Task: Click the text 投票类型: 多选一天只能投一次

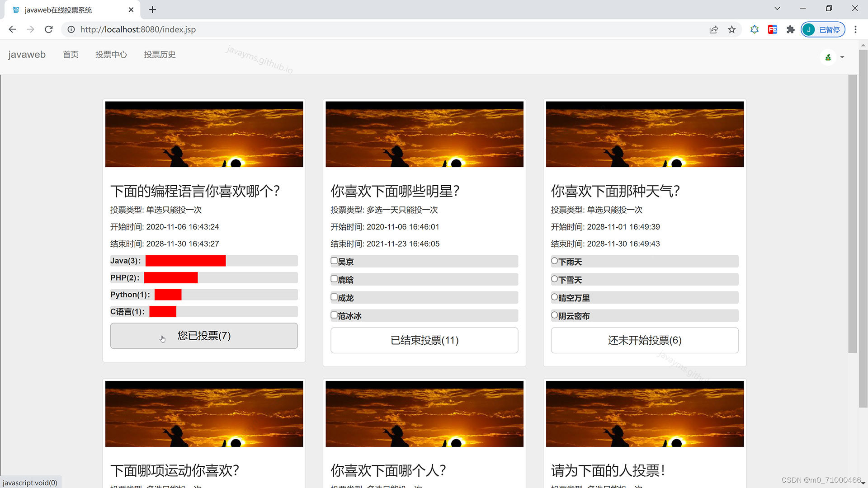Action: pos(384,210)
